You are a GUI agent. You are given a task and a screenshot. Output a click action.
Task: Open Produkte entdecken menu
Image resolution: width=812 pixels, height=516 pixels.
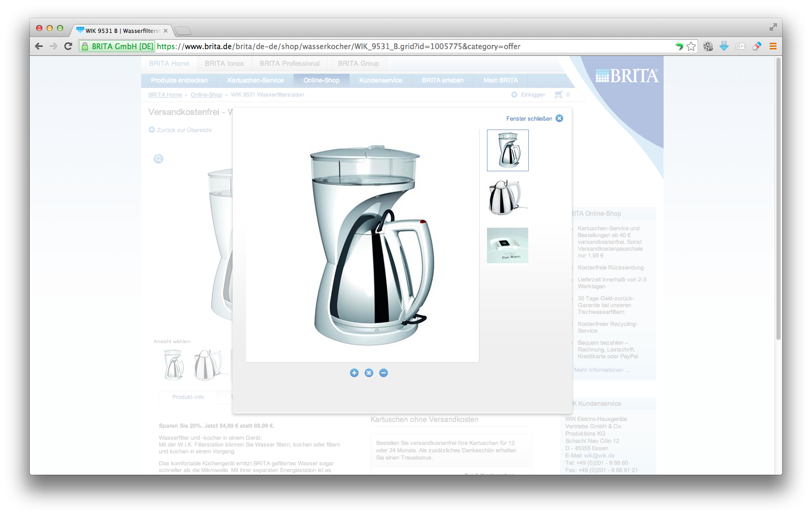coord(179,80)
